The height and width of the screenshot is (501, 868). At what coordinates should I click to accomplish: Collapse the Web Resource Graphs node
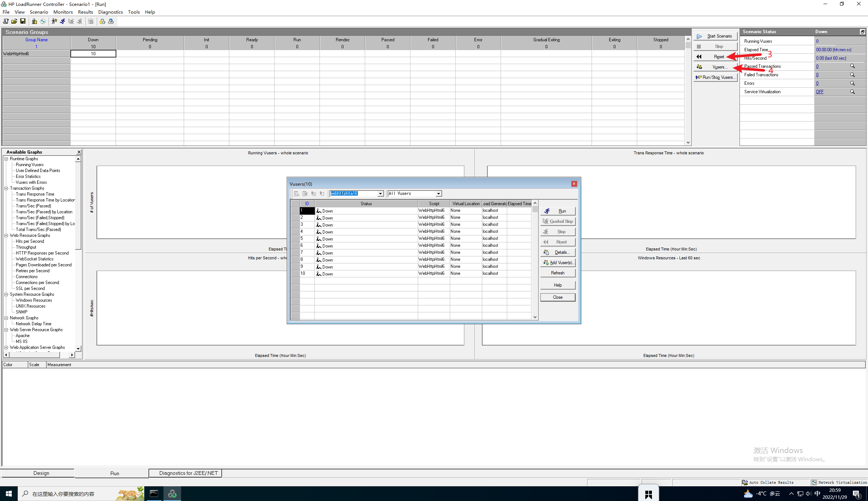[x=6, y=235]
